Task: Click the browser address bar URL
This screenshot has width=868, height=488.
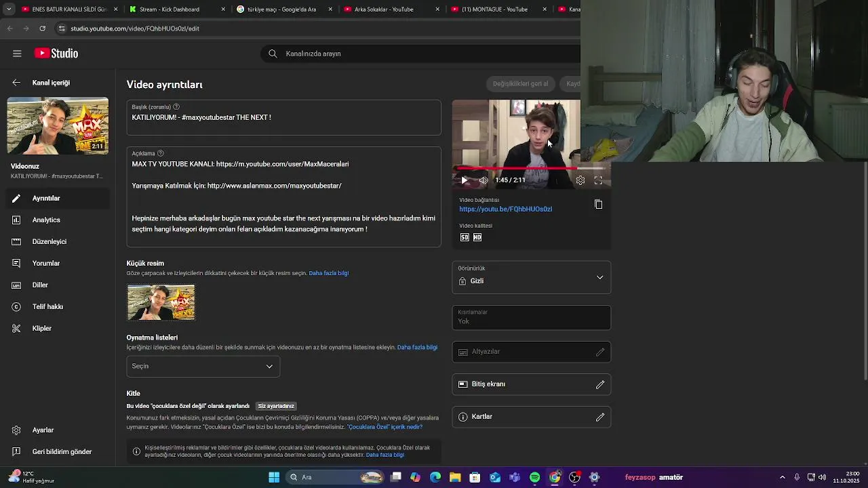Action: (135, 28)
